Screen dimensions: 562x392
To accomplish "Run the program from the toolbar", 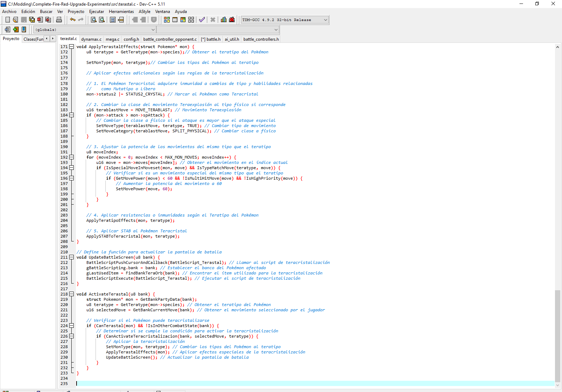I will click(x=175, y=20).
